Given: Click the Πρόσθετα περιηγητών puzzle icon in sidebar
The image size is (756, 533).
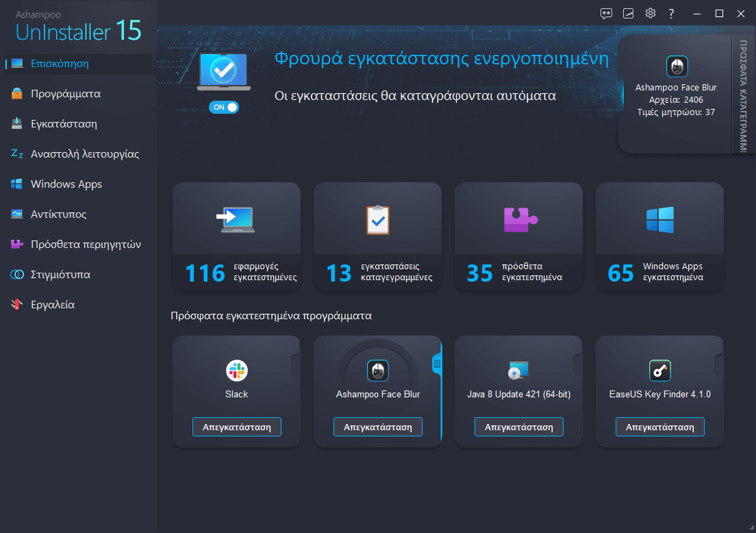Looking at the screenshot, I should (x=17, y=244).
